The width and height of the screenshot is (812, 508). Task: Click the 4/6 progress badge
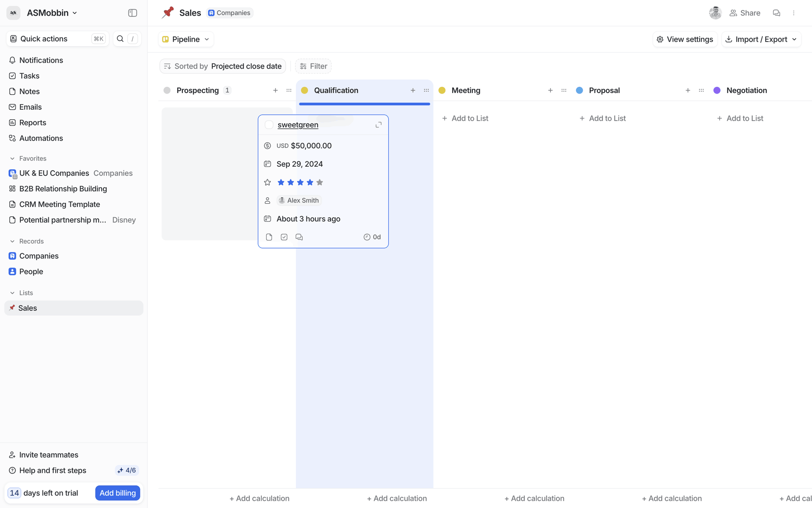127,470
